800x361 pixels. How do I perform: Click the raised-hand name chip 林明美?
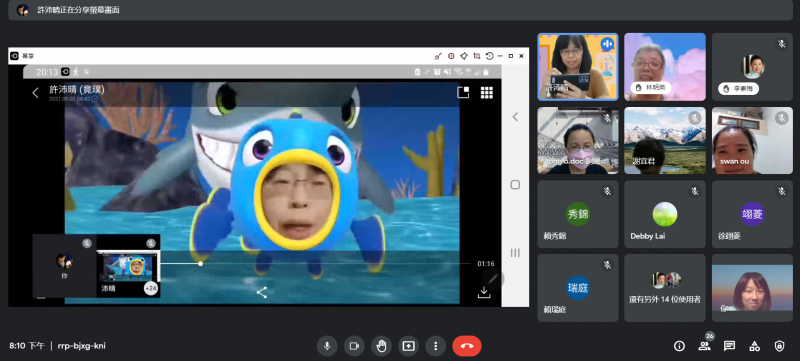(x=651, y=88)
